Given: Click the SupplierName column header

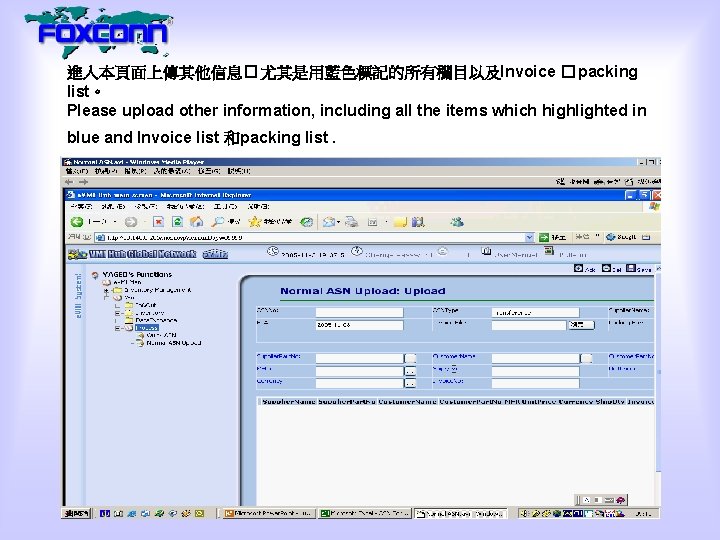Looking at the screenshot, I should (x=288, y=401).
